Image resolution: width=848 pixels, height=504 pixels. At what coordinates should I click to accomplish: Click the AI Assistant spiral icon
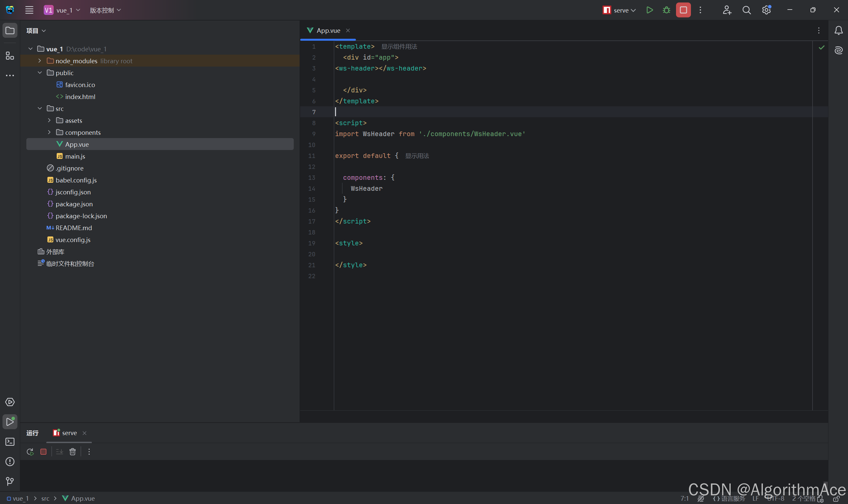click(838, 50)
